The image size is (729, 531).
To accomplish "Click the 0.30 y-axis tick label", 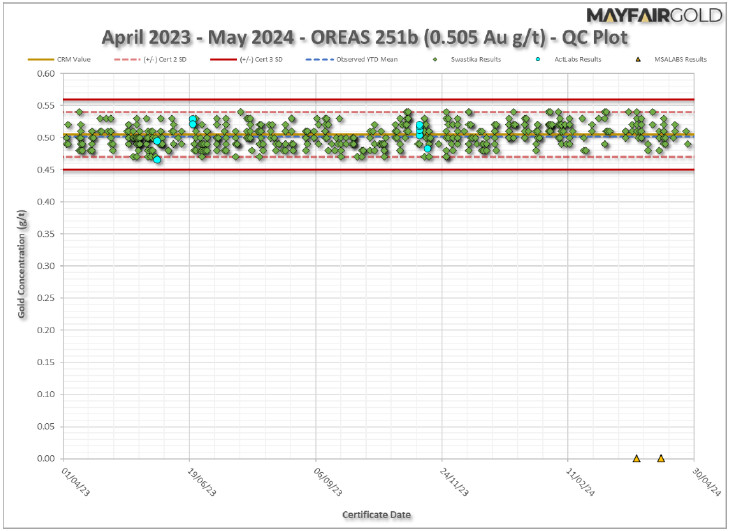I will pos(46,266).
